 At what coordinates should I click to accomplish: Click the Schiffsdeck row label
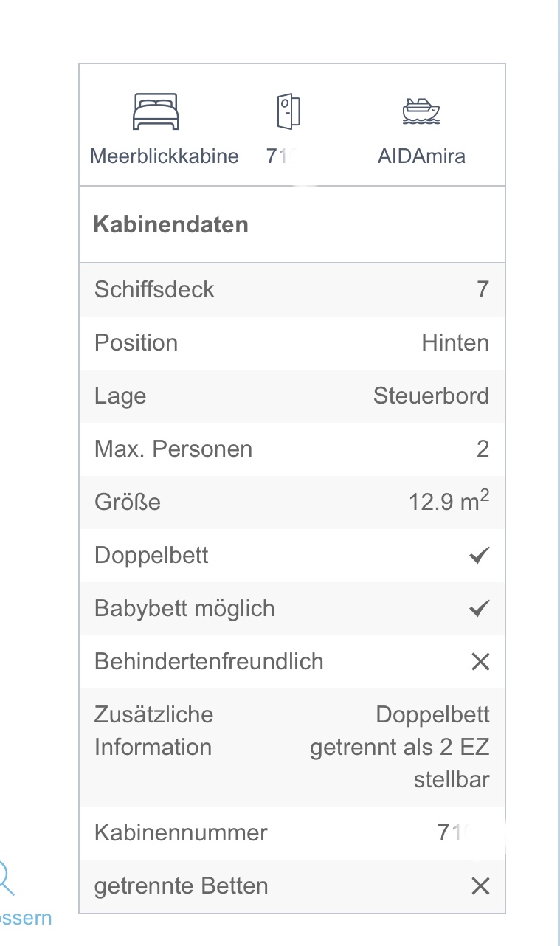154,289
